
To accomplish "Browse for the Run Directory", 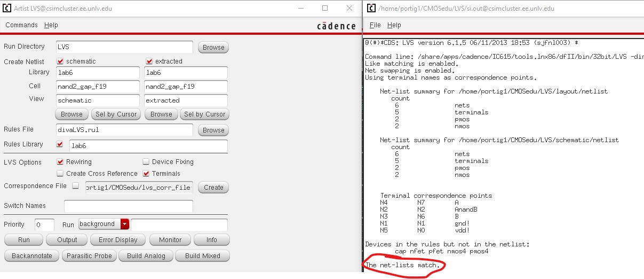I will [213, 47].
